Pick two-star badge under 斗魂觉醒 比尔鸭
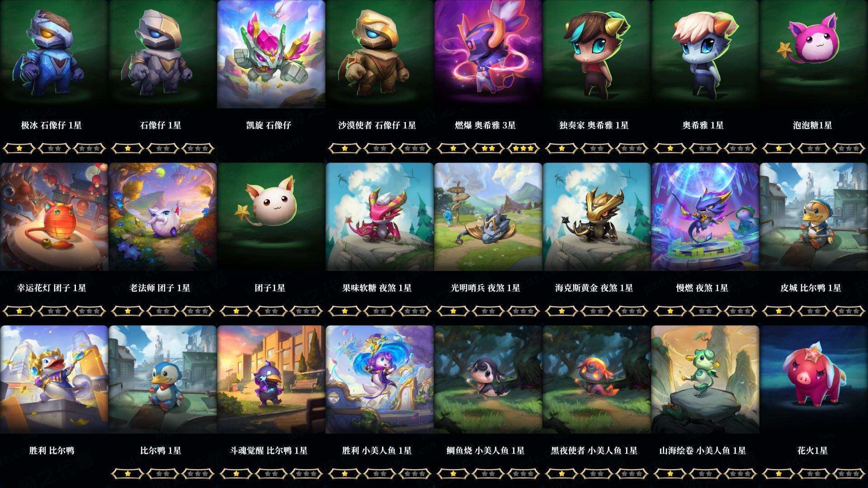Viewport: 868px width, 488px height. (271, 474)
